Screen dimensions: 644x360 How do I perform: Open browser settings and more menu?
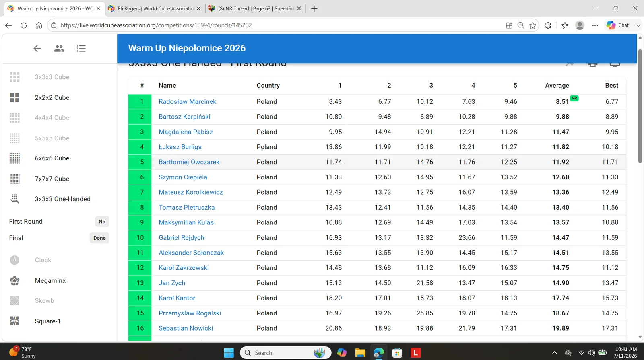pyautogui.click(x=595, y=25)
